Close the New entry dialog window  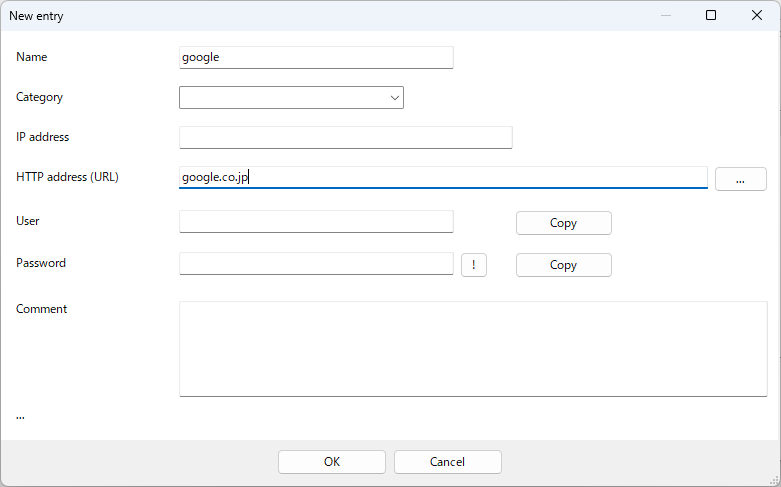pos(757,15)
